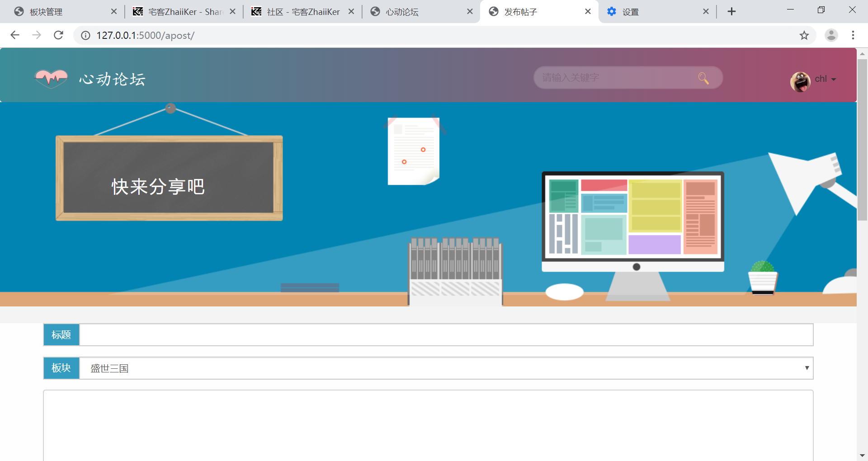Open a new browser tab
Viewport: 868px width, 461px height.
point(731,12)
